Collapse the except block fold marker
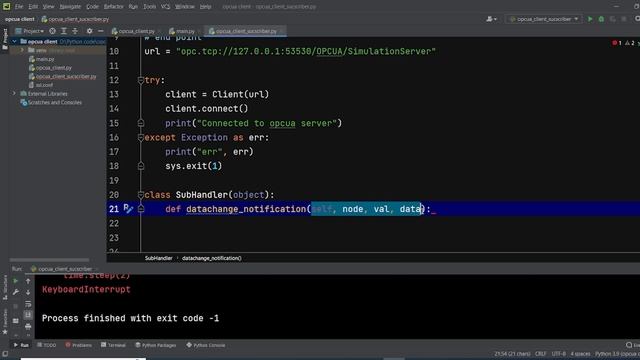Screen dimensions: 640x360 tap(141, 138)
